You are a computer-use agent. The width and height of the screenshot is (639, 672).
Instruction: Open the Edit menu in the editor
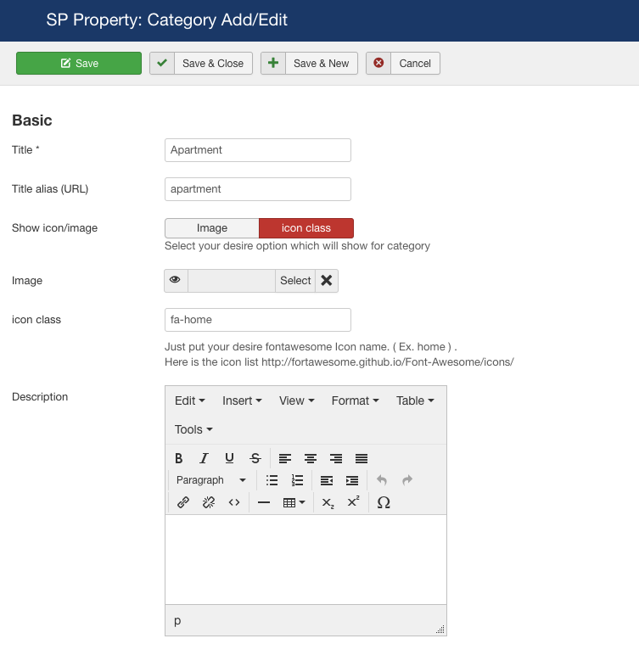pyautogui.click(x=189, y=400)
